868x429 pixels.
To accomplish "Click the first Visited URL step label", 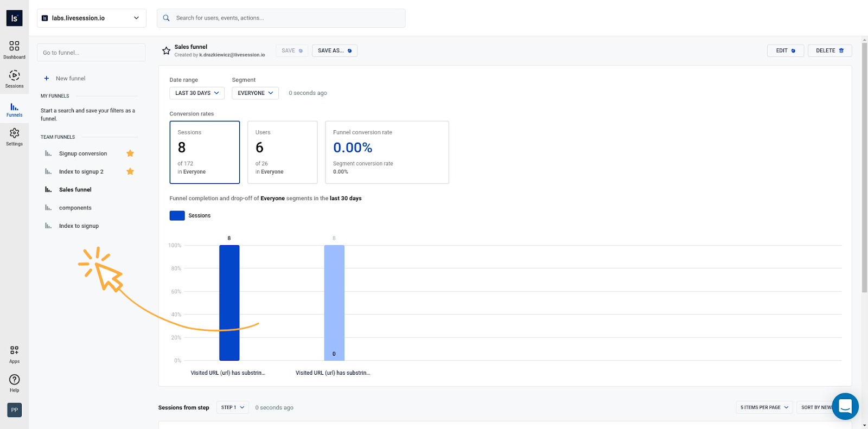I will click(x=228, y=373).
